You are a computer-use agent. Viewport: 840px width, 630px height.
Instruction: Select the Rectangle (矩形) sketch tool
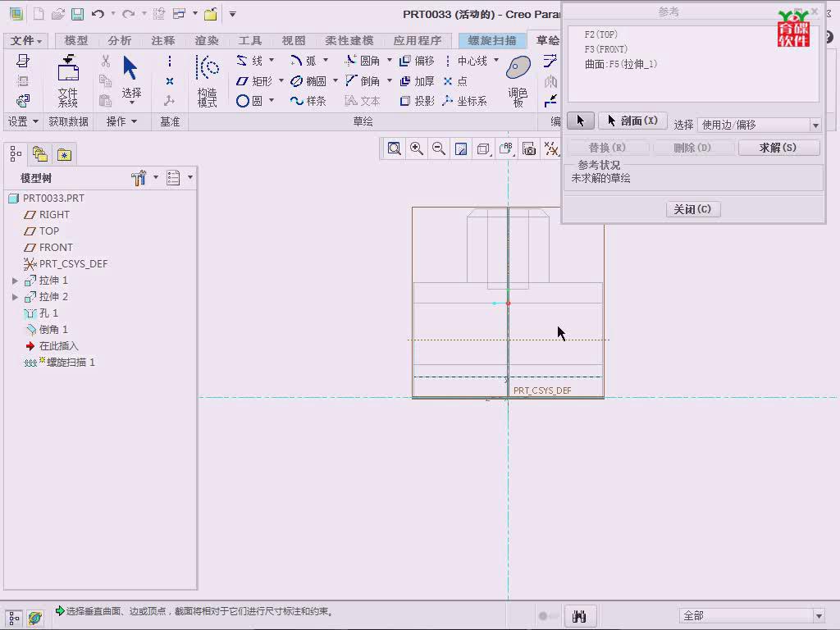254,81
